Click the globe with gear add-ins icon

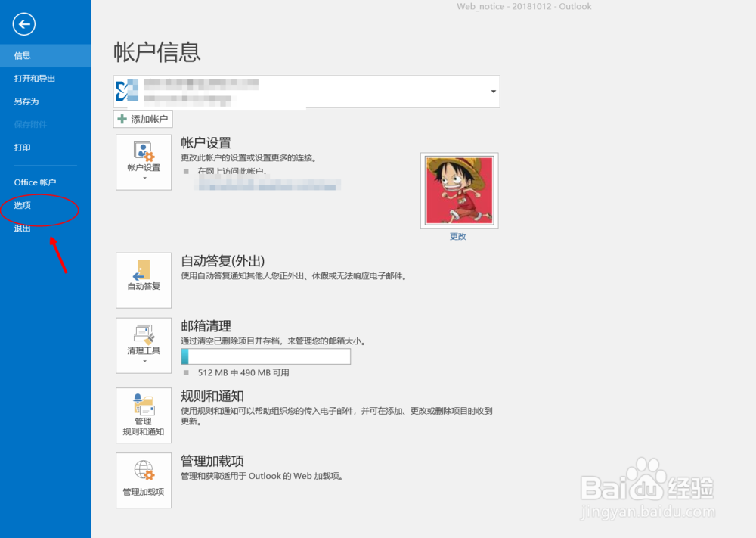pyautogui.click(x=144, y=470)
